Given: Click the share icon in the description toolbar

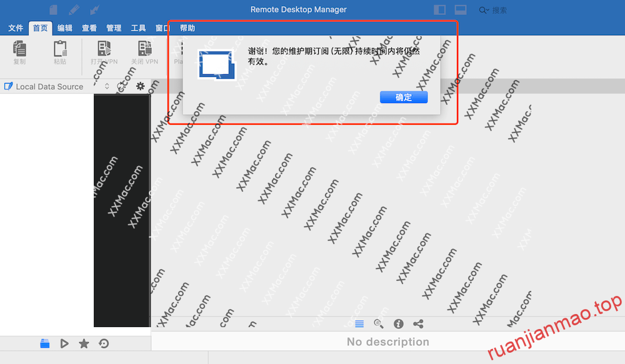Looking at the screenshot, I should point(418,323).
